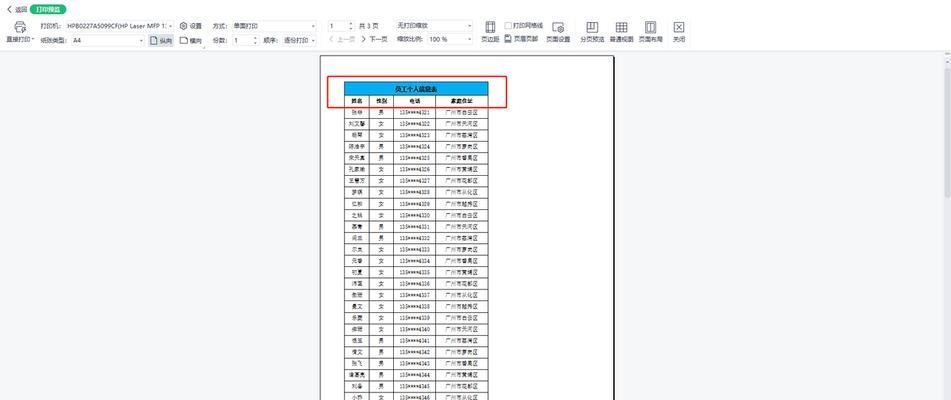The width and height of the screenshot is (951, 400).
Task: Go back with the 返回 arrow
Action: 8,10
